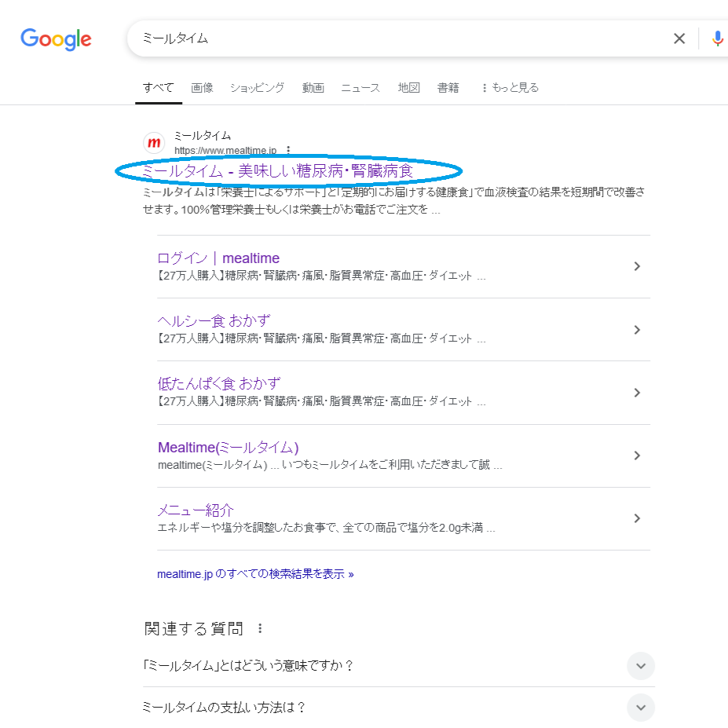Image resolution: width=728 pixels, height=728 pixels.
Task: Click the arrow beside メニュー紹介
Action: [x=637, y=518]
